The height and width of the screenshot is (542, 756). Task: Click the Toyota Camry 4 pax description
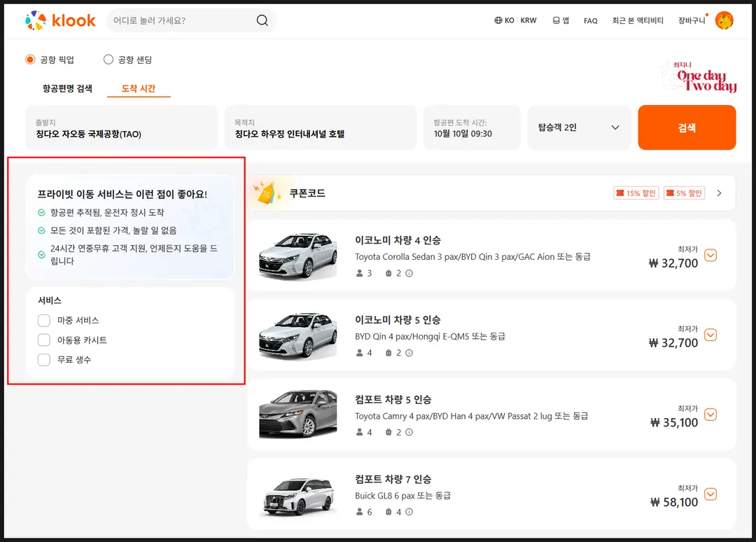click(x=472, y=416)
